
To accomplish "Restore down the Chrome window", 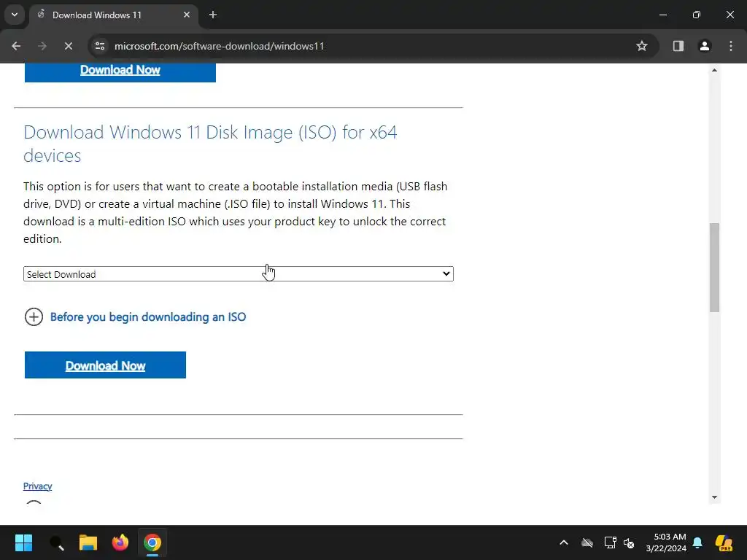I will (697, 15).
